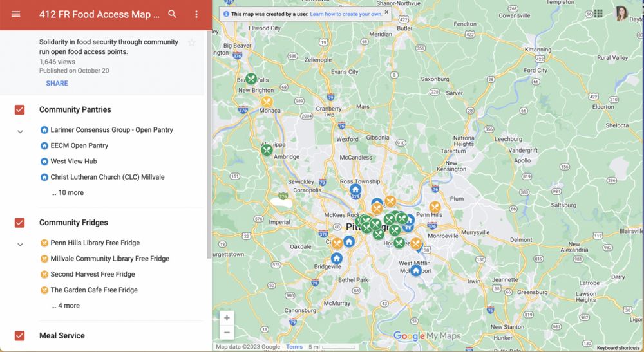The height and width of the screenshot is (352, 644).
Task: Click the orange fridge marker near Carnegie
Action: [x=337, y=243]
